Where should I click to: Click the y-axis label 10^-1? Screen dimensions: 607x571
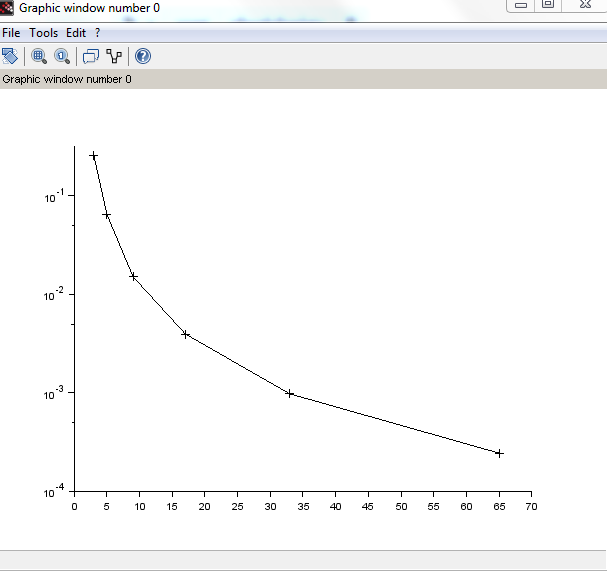(x=54, y=196)
